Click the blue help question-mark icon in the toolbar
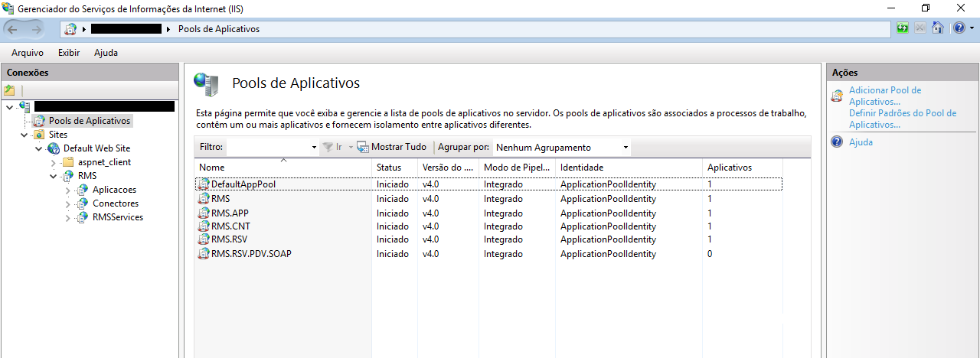980x358 pixels. (959, 29)
